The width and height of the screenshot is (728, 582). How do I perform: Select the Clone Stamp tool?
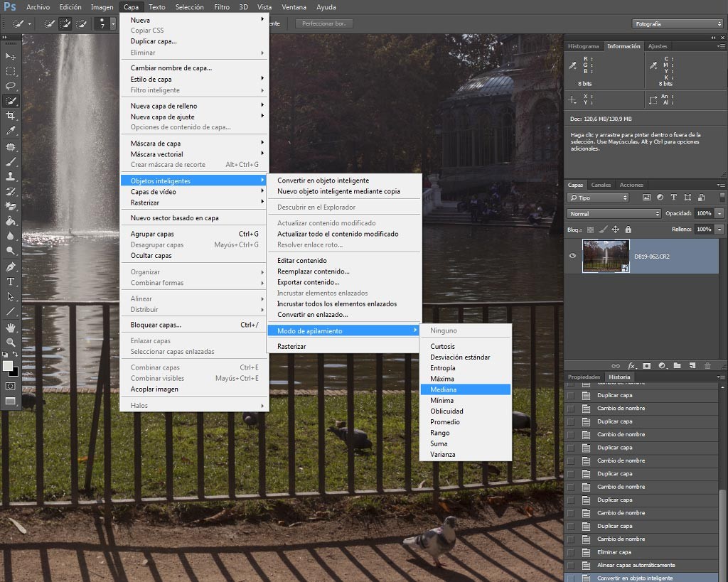click(10, 176)
